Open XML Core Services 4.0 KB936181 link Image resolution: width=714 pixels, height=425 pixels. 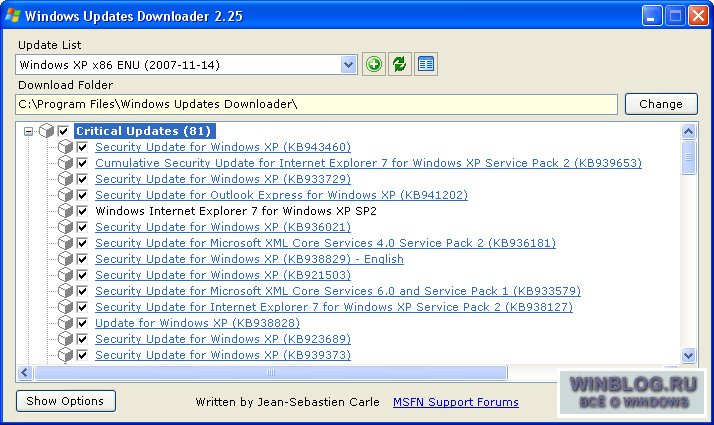click(326, 243)
